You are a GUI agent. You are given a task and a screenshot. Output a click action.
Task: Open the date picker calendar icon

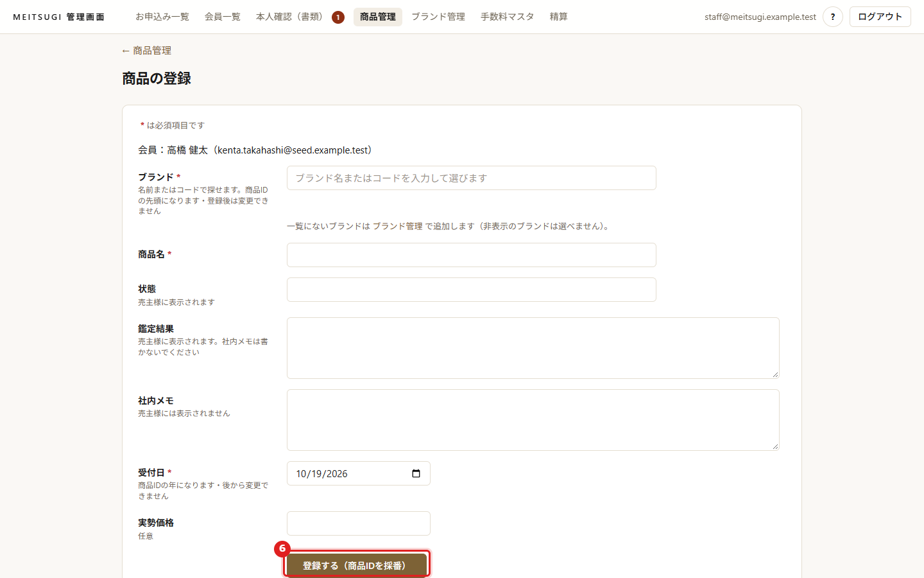pos(416,473)
